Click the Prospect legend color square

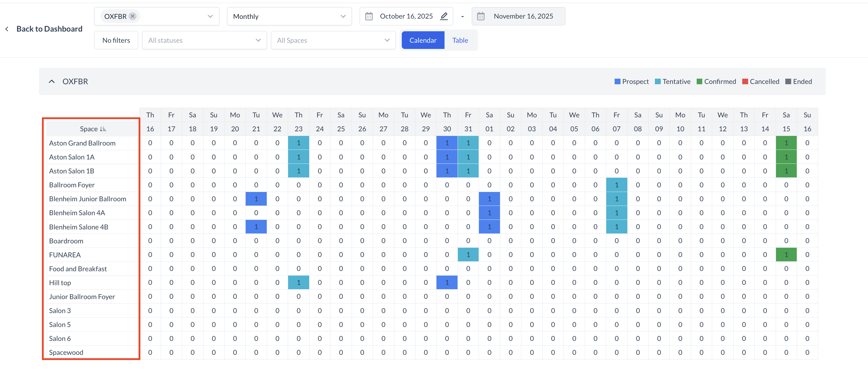click(x=617, y=81)
